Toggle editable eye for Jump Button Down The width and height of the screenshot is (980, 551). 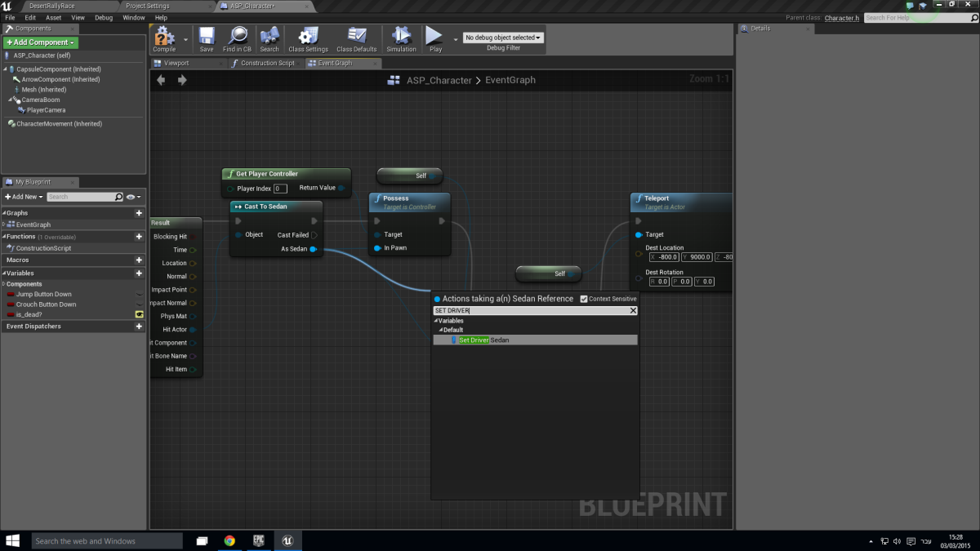139,294
